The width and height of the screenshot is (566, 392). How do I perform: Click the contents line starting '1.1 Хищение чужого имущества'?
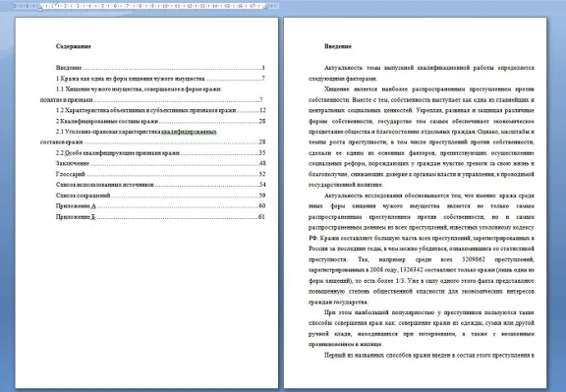tap(139, 88)
